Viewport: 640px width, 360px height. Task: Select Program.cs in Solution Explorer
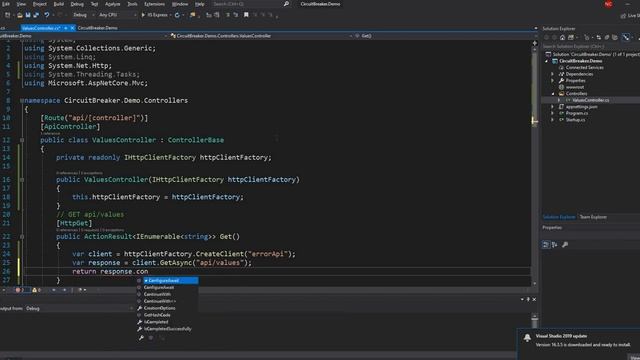(577, 113)
